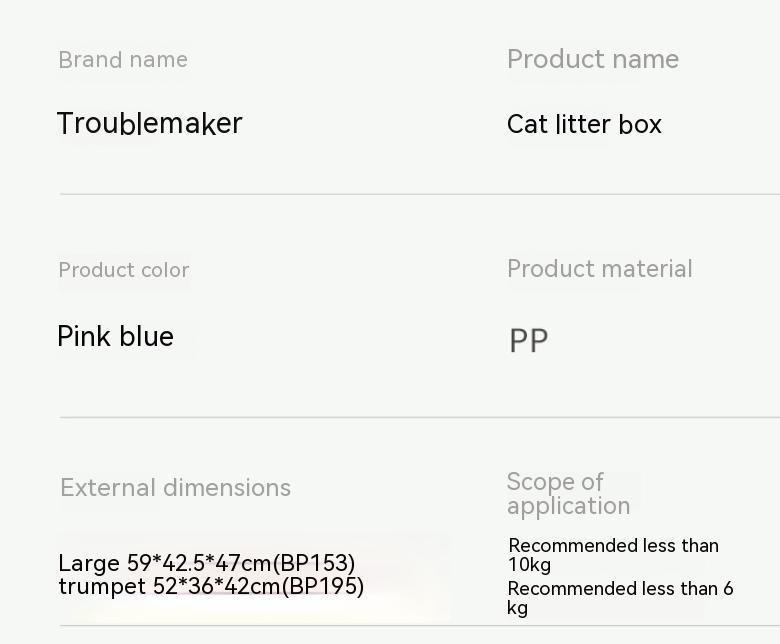The height and width of the screenshot is (644, 780).
Task: Select the PP material value
Action: (x=529, y=341)
